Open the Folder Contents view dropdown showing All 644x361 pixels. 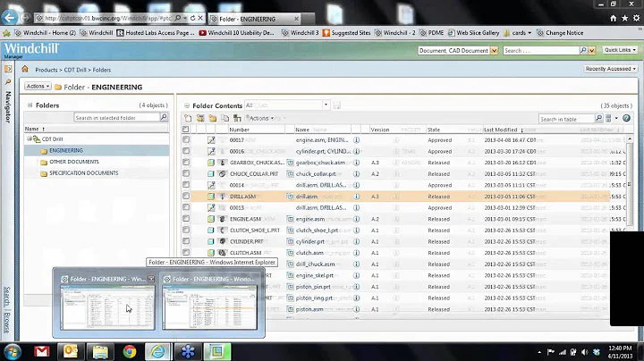326,105
